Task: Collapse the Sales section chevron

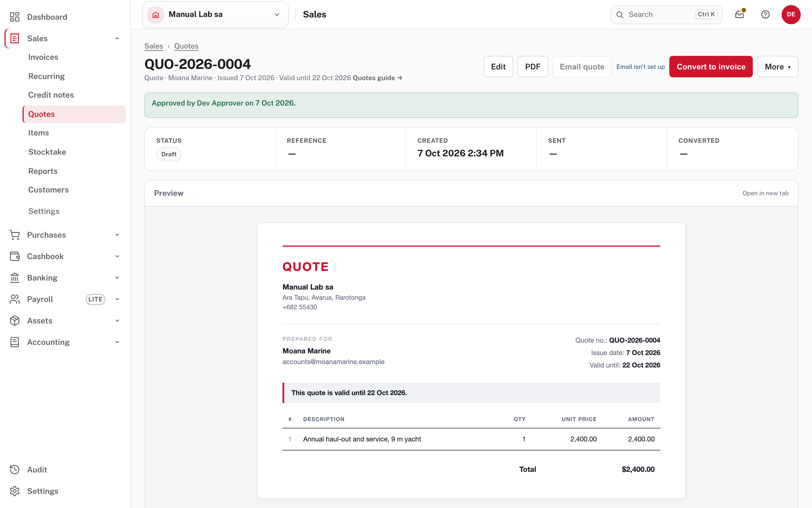Action: pyautogui.click(x=117, y=38)
